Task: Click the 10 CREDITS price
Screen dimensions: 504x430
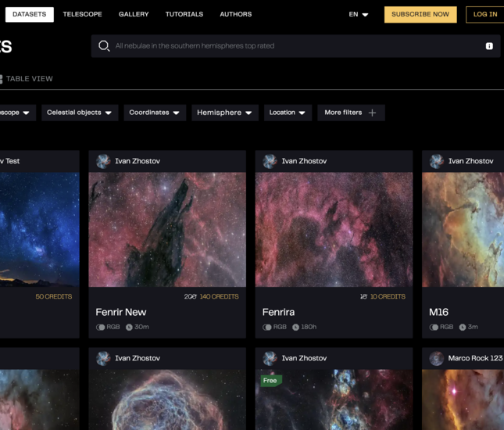Action: click(388, 296)
